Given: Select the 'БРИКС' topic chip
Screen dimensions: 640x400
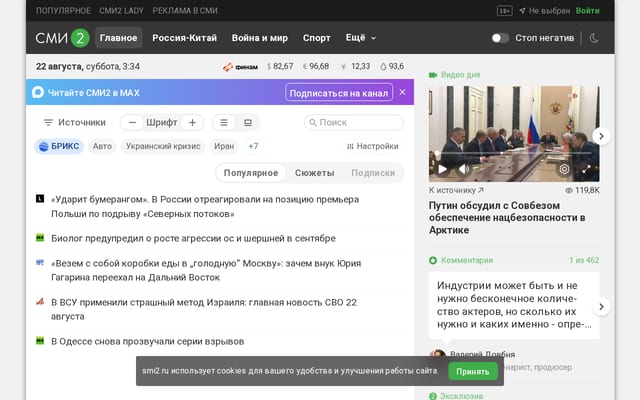Looking at the screenshot, I should [x=59, y=146].
